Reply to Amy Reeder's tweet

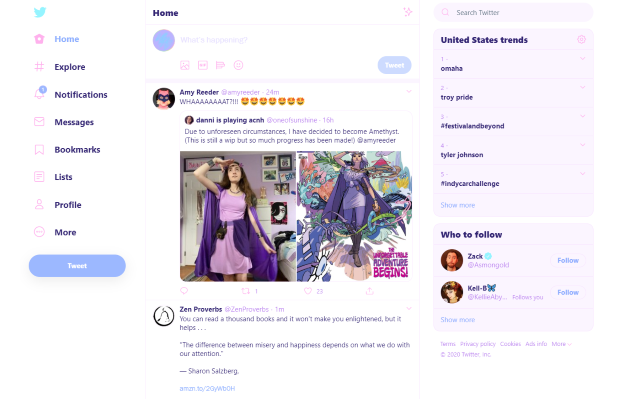pyautogui.click(x=184, y=291)
